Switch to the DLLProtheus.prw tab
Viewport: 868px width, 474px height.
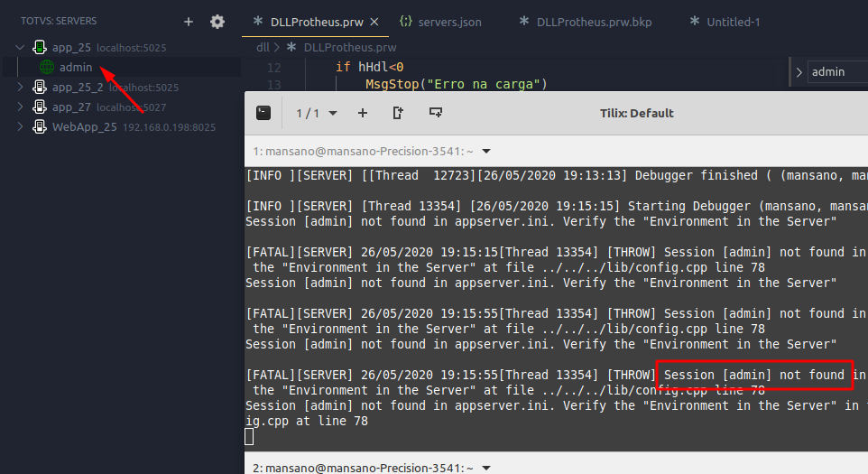(317, 23)
